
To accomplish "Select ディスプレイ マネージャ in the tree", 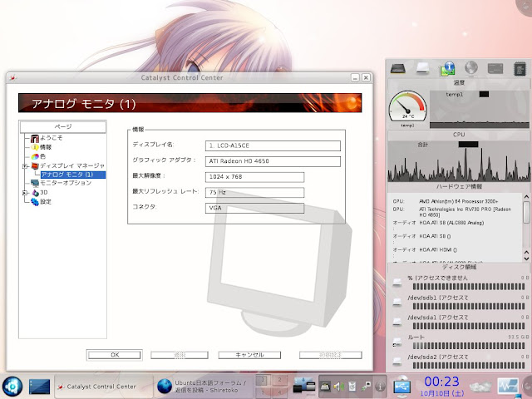I will [72, 165].
